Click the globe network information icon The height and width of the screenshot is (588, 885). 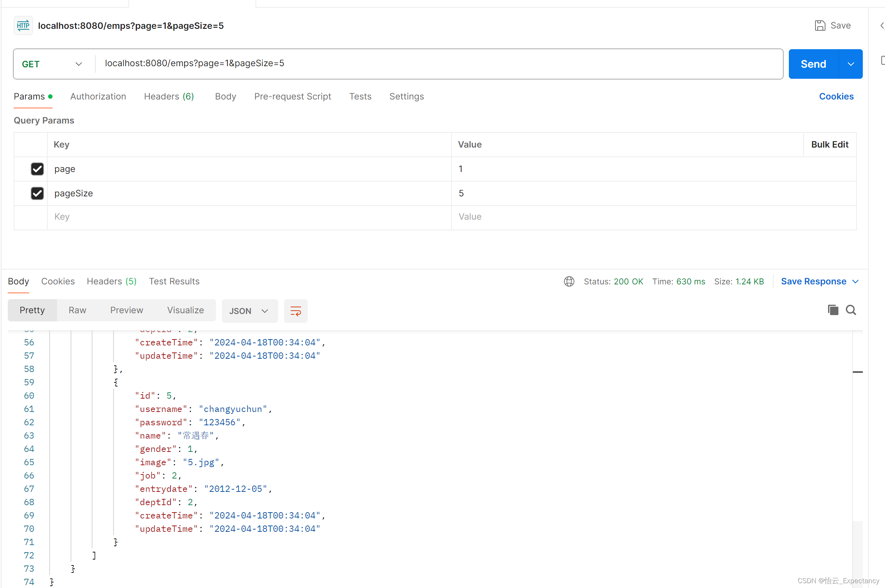point(569,281)
